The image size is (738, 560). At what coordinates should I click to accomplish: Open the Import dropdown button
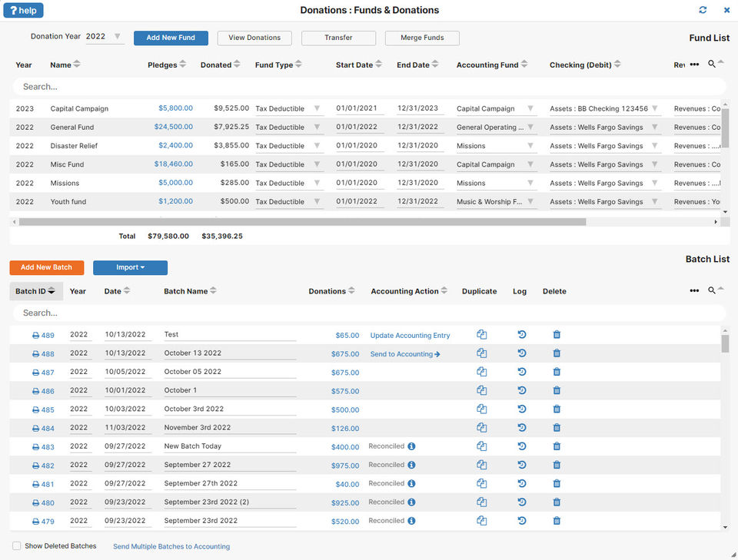coord(131,267)
